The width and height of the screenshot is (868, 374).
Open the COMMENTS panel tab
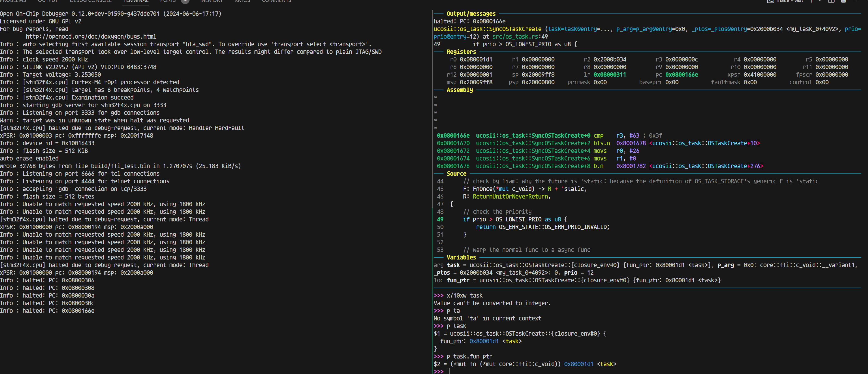click(276, 1)
